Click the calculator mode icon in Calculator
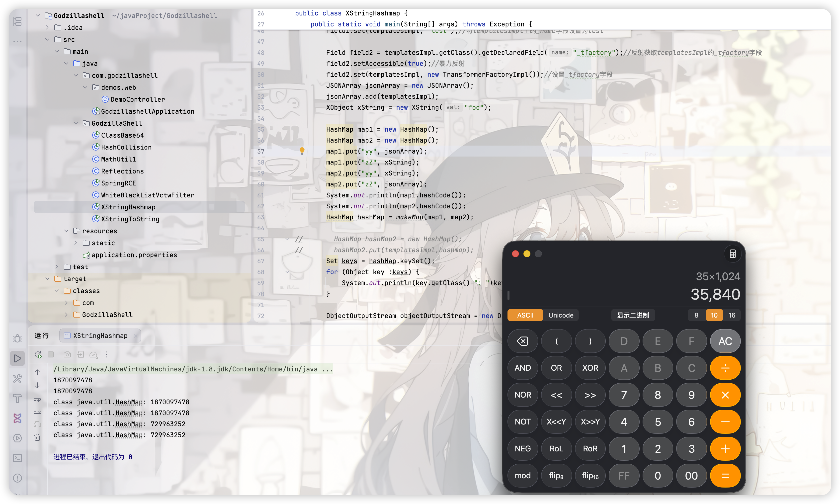This screenshot has width=840, height=504. pos(732,254)
